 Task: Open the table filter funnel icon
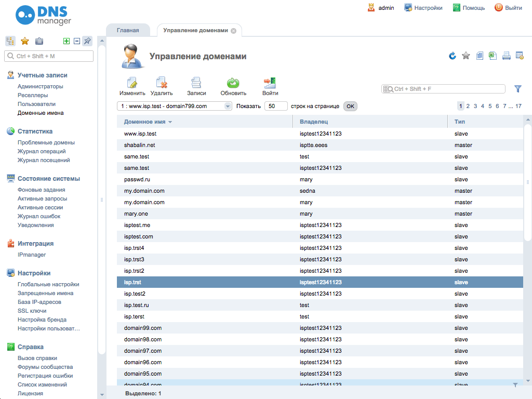[x=517, y=89]
